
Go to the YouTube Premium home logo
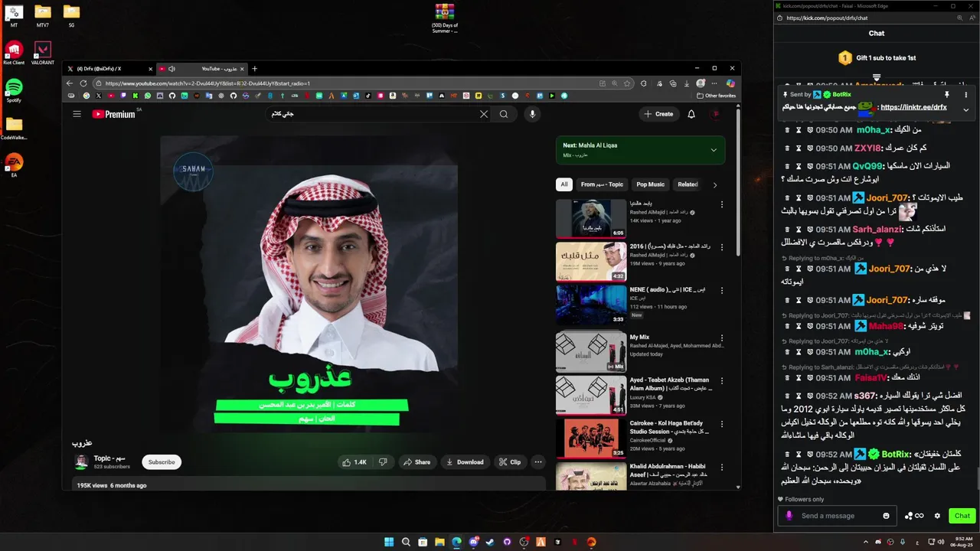point(115,114)
